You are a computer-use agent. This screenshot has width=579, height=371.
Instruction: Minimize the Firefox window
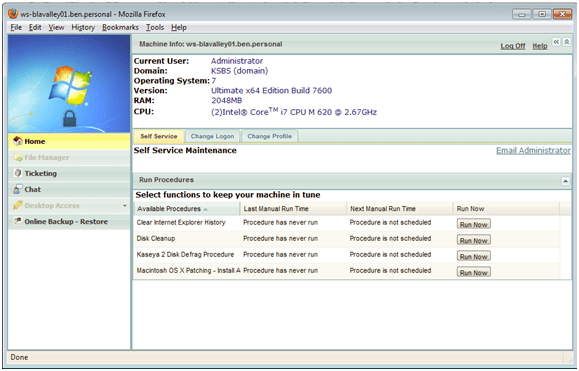522,14
